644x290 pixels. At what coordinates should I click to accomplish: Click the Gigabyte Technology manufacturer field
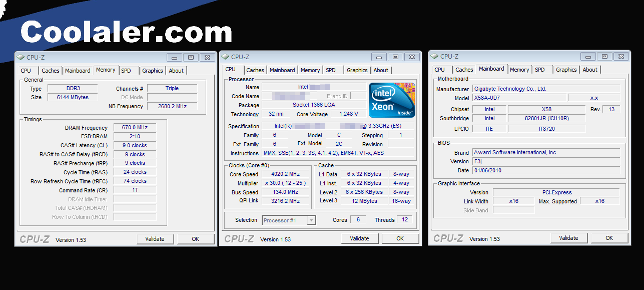click(545, 89)
